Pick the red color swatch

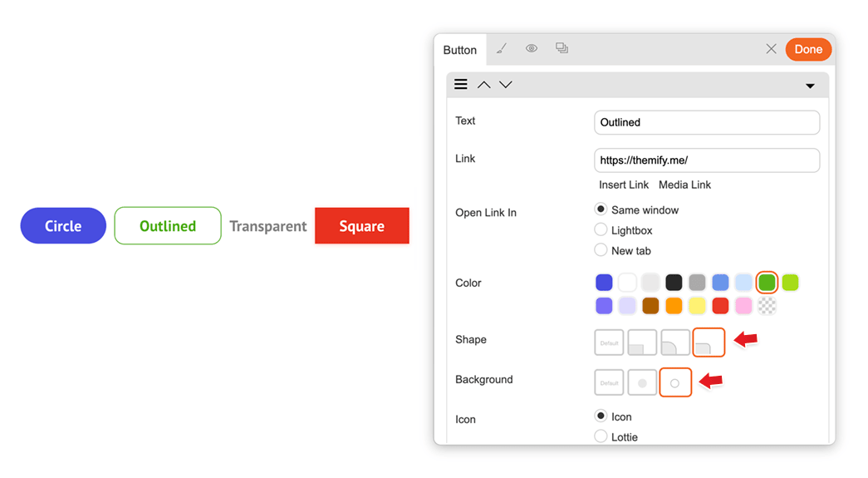coord(720,306)
